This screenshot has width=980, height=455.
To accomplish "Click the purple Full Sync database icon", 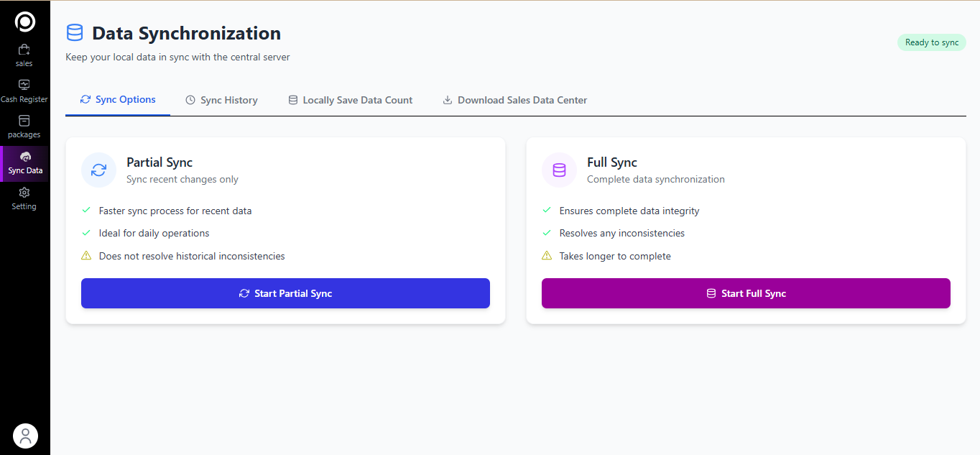I will 559,170.
